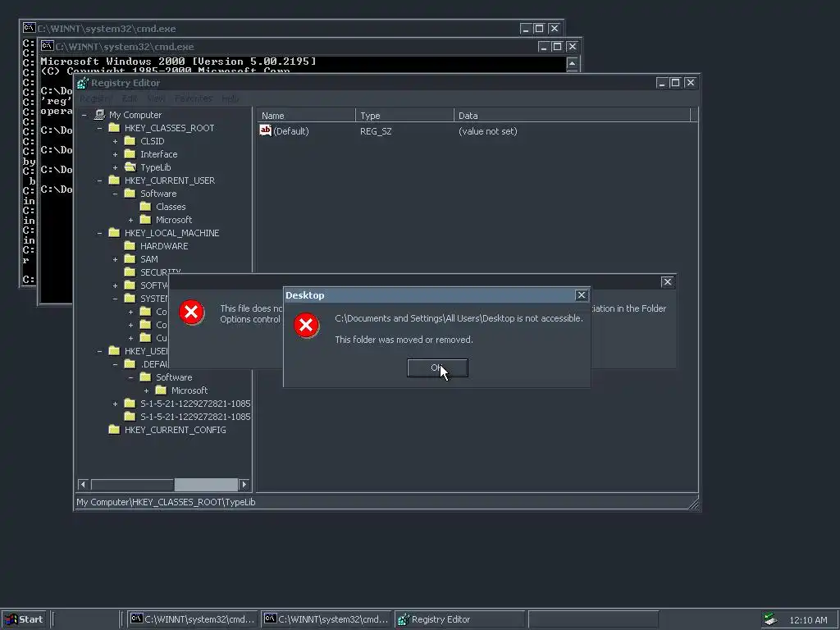Open the Help menu in Registry Editor

(230, 98)
